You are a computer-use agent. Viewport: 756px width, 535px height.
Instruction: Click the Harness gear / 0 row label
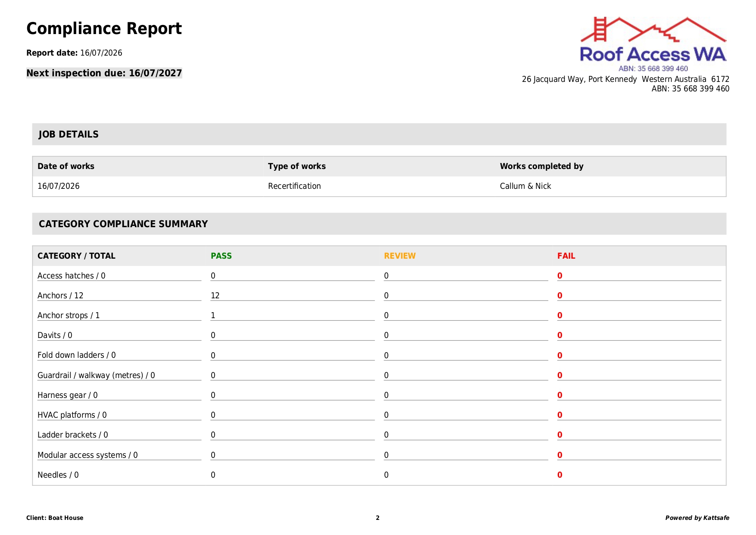pos(68,395)
